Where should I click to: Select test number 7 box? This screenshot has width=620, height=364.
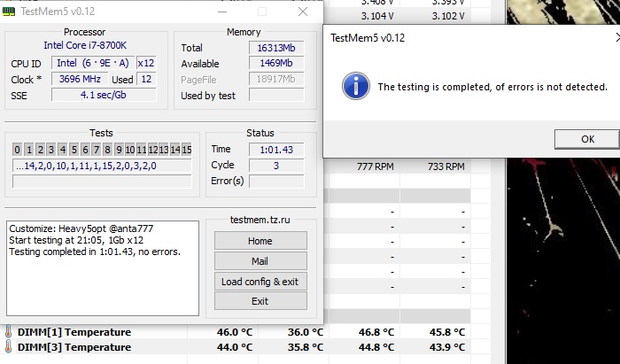click(96, 150)
